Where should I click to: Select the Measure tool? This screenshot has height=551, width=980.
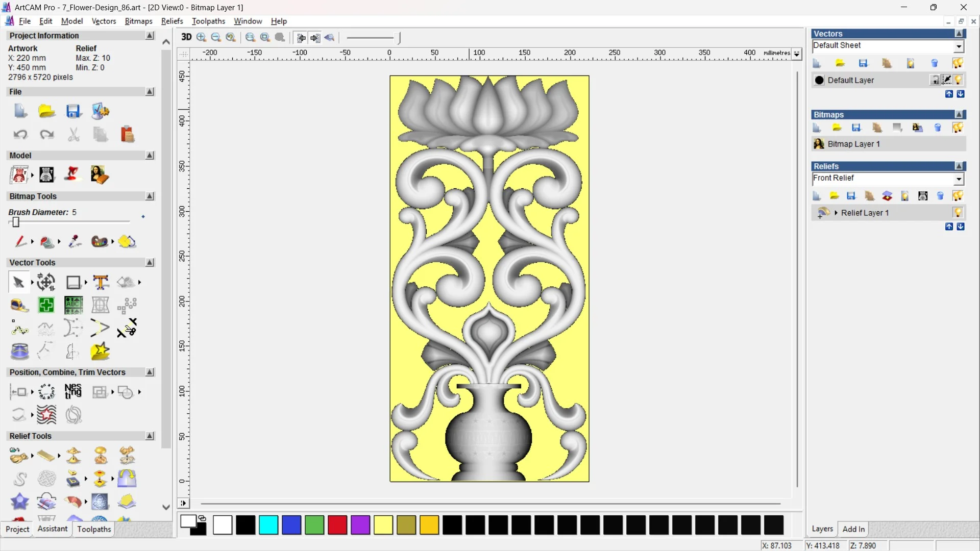click(x=19, y=305)
